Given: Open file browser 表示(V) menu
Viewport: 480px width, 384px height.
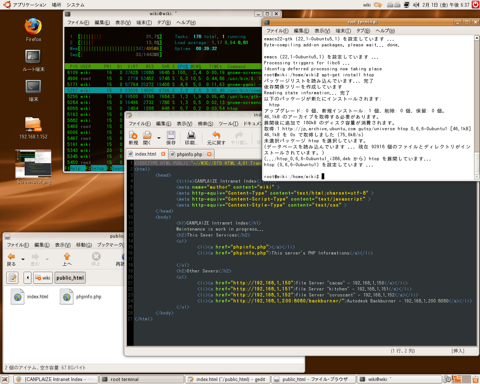Looking at the screenshot, I should point(63,245).
